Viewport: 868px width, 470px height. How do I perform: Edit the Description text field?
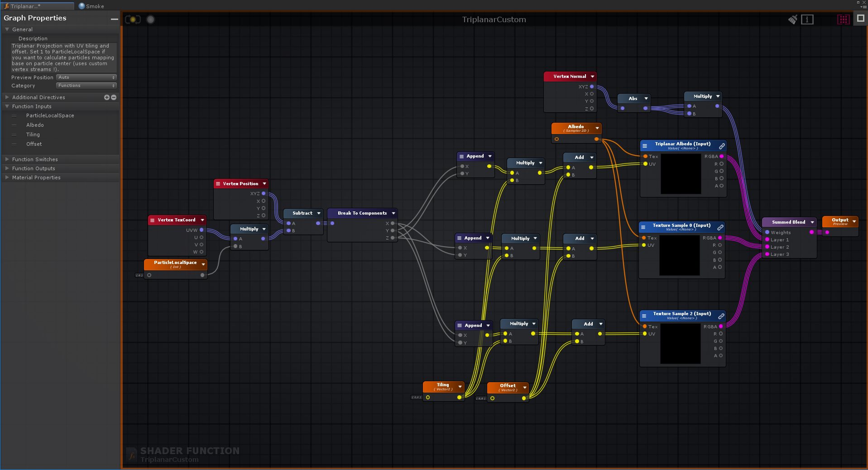63,58
